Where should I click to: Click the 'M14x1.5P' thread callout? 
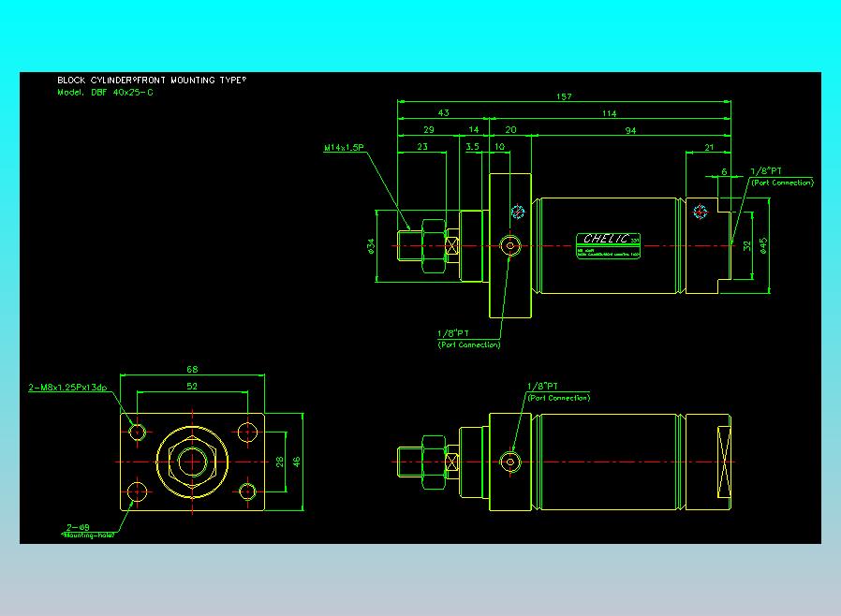(x=344, y=147)
